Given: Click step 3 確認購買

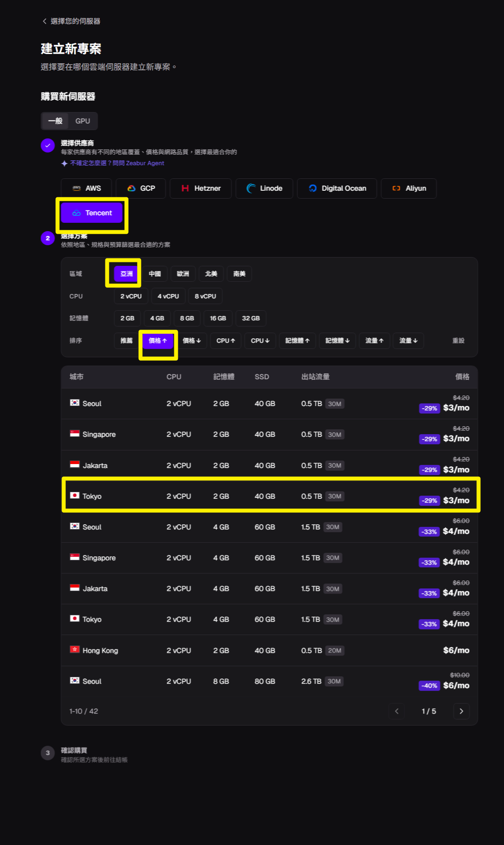Looking at the screenshot, I should tap(74, 750).
